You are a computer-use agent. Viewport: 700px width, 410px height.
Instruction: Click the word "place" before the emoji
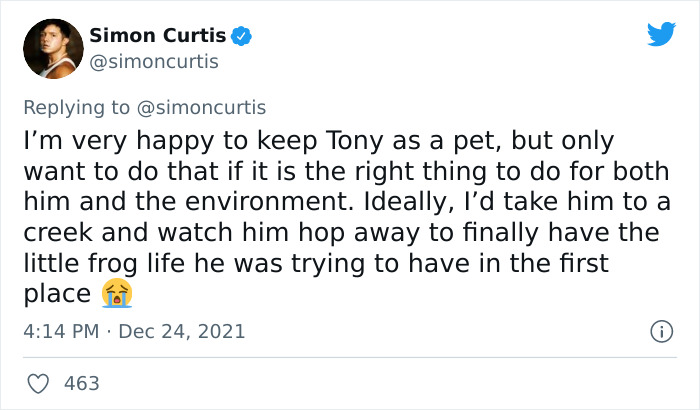pos(56,295)
